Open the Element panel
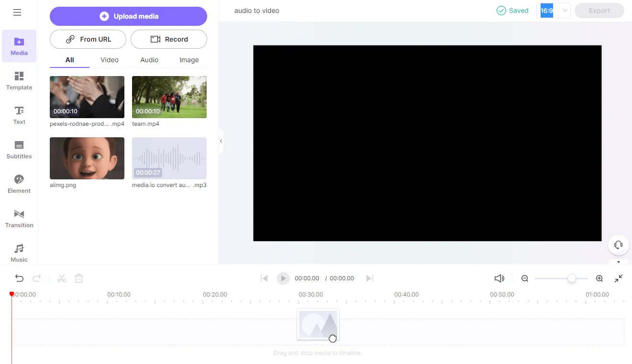This screenshot has width=632, height=364. 19,184
